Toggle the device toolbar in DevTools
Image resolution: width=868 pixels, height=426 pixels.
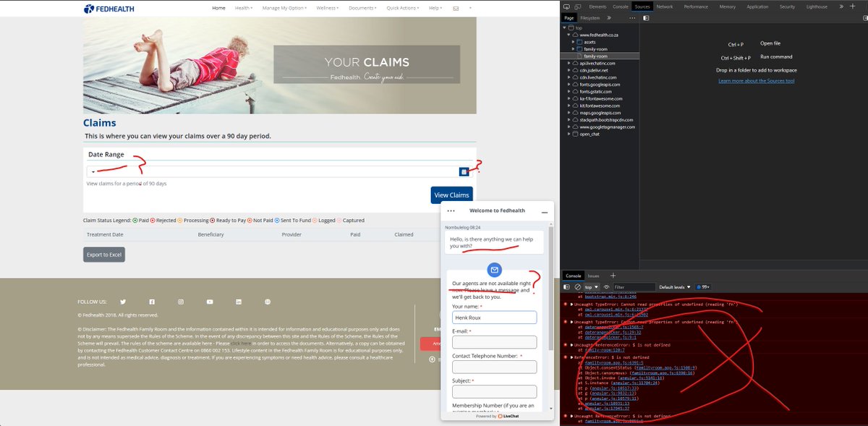click(x=576, y=6)
